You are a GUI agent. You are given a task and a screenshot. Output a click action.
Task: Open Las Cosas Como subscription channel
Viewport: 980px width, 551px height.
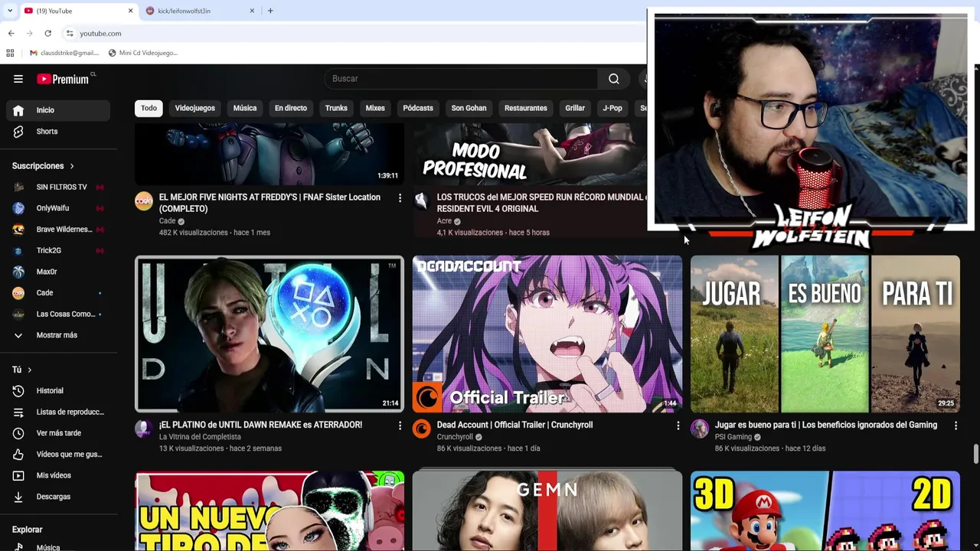click(58, 315)
